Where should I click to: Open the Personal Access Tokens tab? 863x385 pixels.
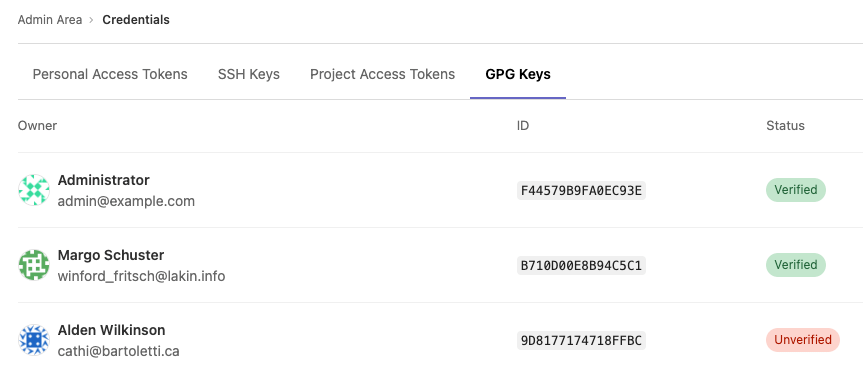tap(110, 74)
